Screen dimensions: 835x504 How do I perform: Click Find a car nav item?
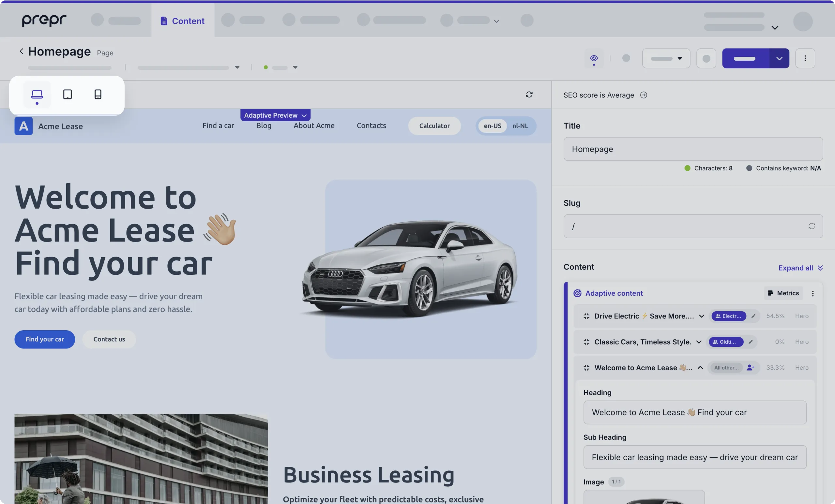[218, 126]
